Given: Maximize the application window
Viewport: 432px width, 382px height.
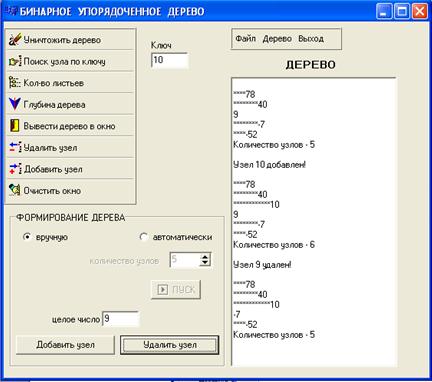Looking at the screenshot, I should 402,12.
